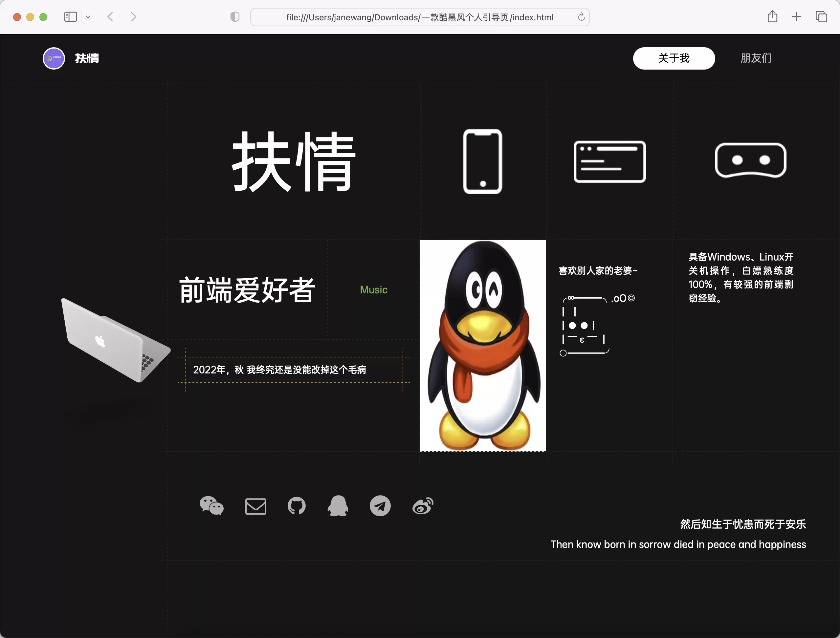
Task: Select the VR goggles icon
Action: coord(750,160)
